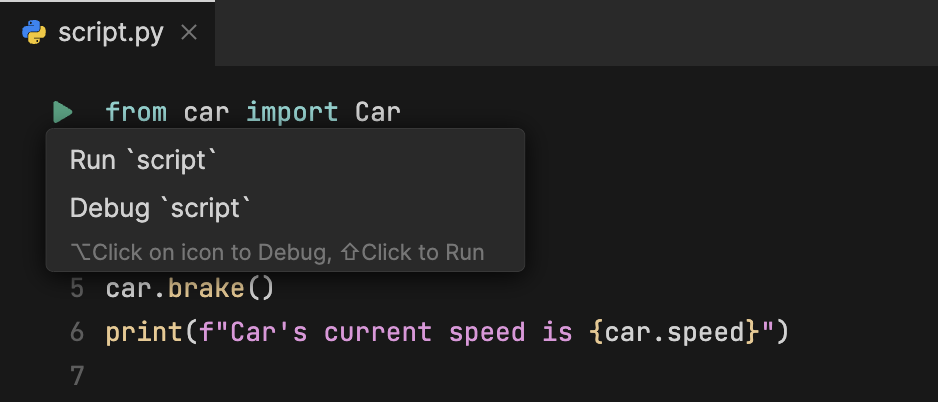
Task: Close the script.py tab
Action: pyautogui.click(x=188, y=32)
